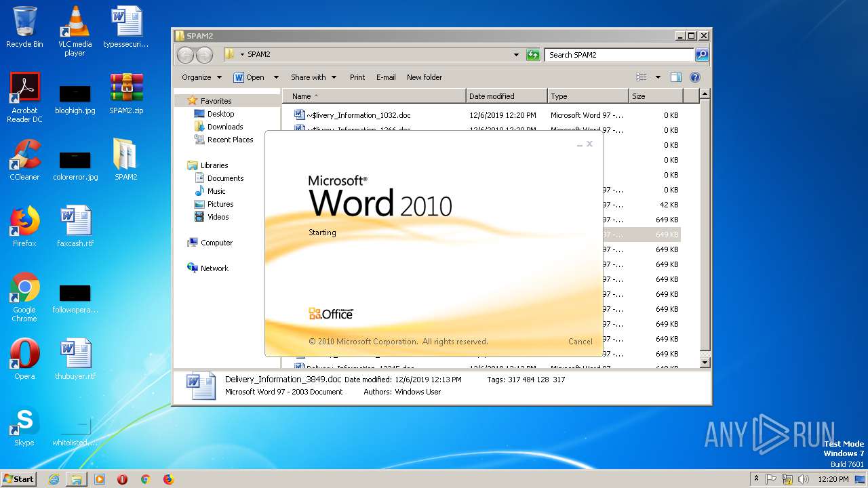Change the view using the views icon
This screenshot has width=868, height=488.
coord(641,77)
